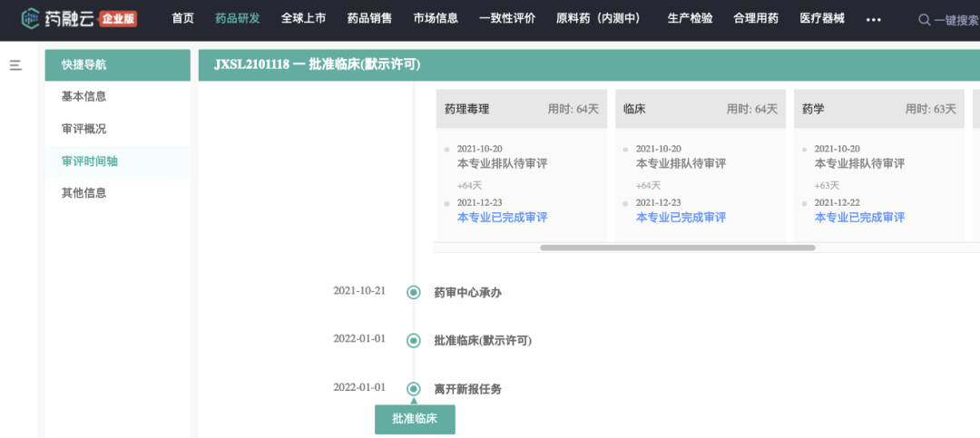Viewport: 980px width, 438px height.
Task: Open the 首页 menu item
Action: [x=182, y=19]
